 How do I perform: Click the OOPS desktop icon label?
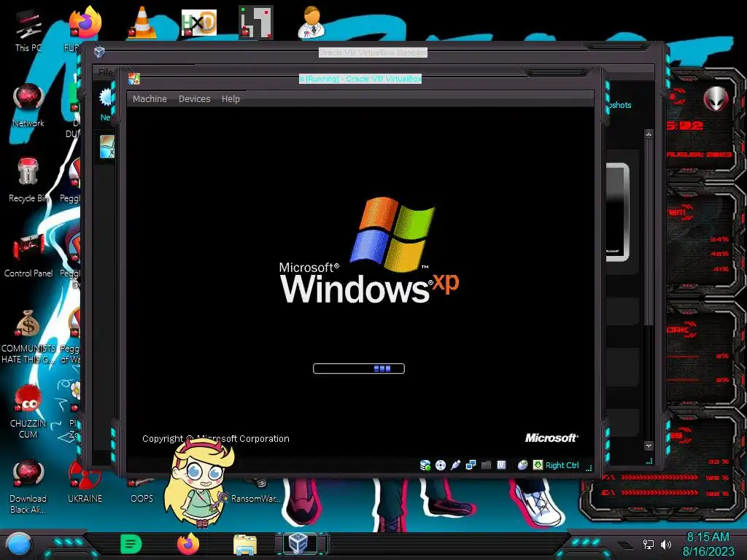(x=142, y=499)
